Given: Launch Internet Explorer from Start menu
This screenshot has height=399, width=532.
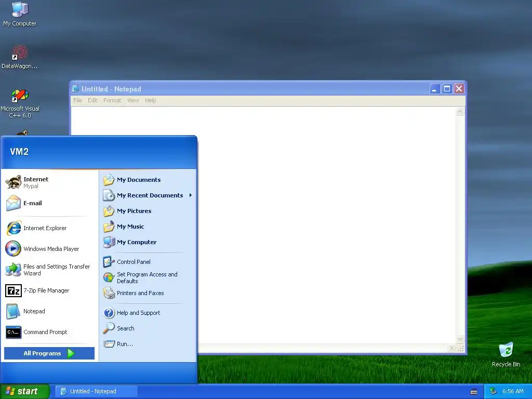Looking at the screenshot, I should point(49,228).
